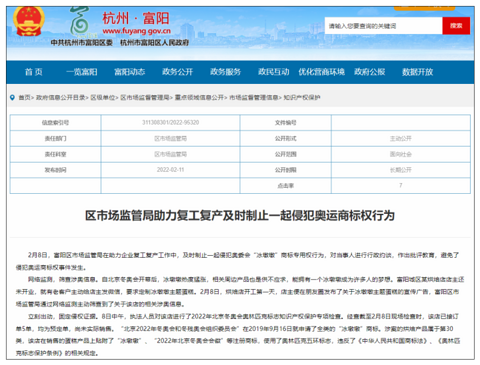The width and height of the screenshot is (480, 365).
Task: Click the 面向社会 value cell
Action: coord(401,154)
